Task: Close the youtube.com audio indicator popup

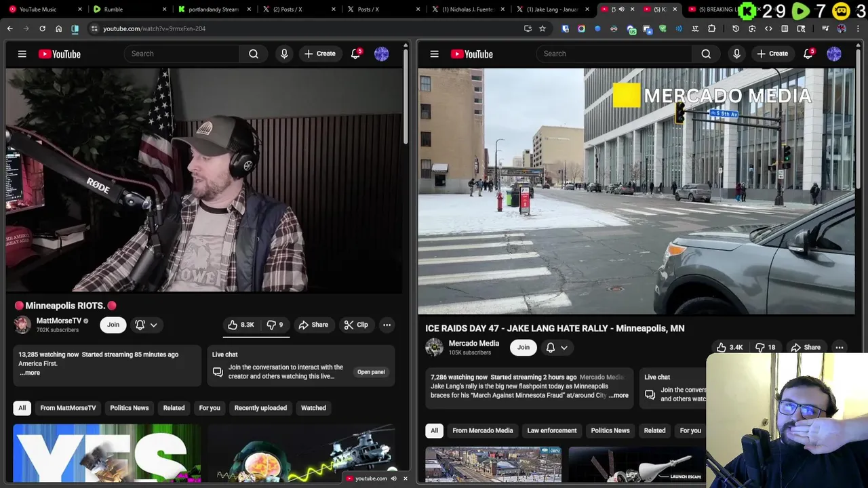Action: 406,479
